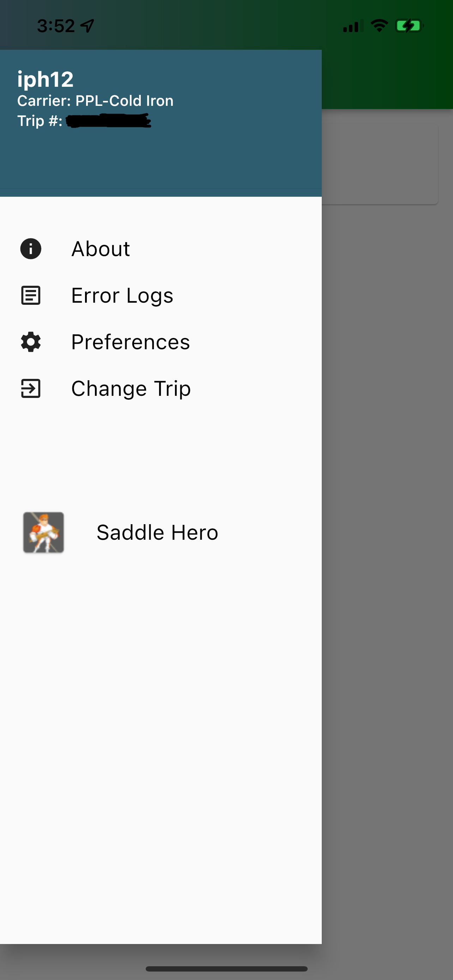Viewport: 453px width, 980px height.
Task: Tap the Preferences gear icon
Action: (30, 342)
